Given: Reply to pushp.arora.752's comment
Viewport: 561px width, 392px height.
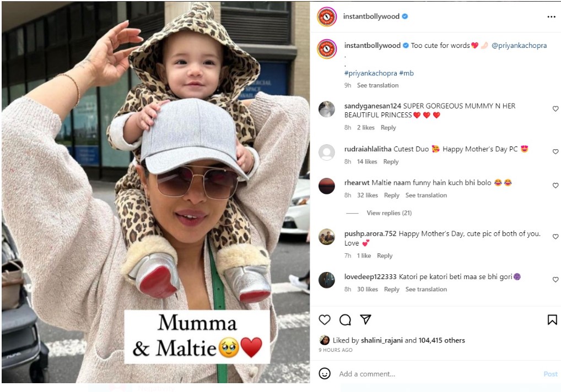Looking at the screenshot, I should 385,255.
